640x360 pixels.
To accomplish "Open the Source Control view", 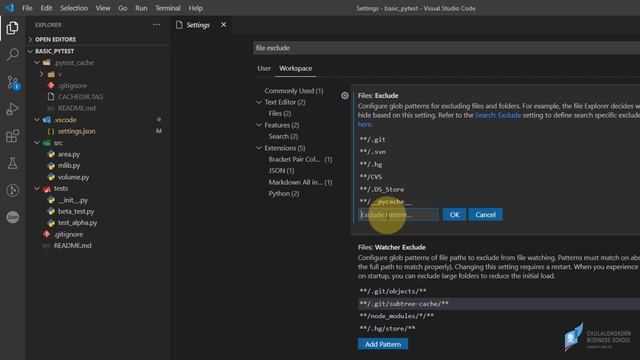I will (13, 82).
